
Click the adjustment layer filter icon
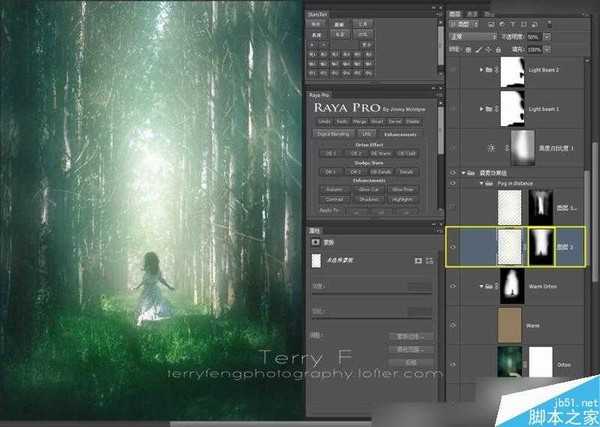502,24
